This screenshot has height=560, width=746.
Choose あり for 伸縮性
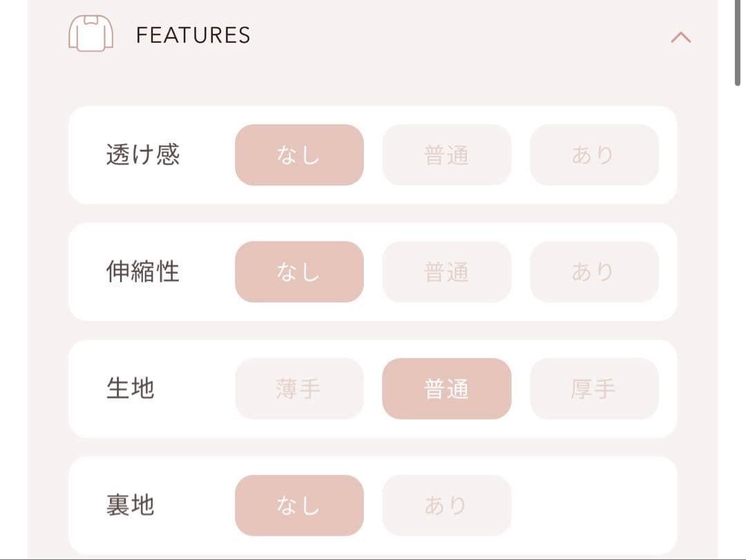tap(594, 271)
